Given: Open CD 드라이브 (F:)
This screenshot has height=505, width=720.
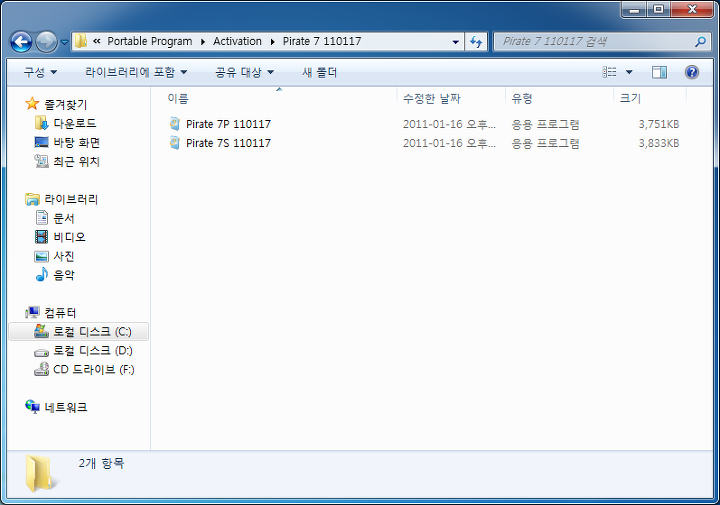Looking at the screenshot, I should [x=94, y=370].
